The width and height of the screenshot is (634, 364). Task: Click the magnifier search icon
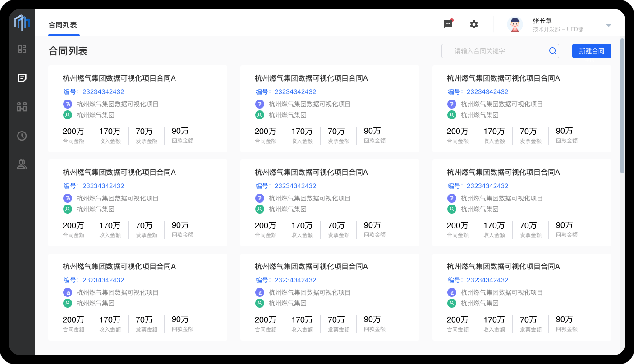(552, 51)
